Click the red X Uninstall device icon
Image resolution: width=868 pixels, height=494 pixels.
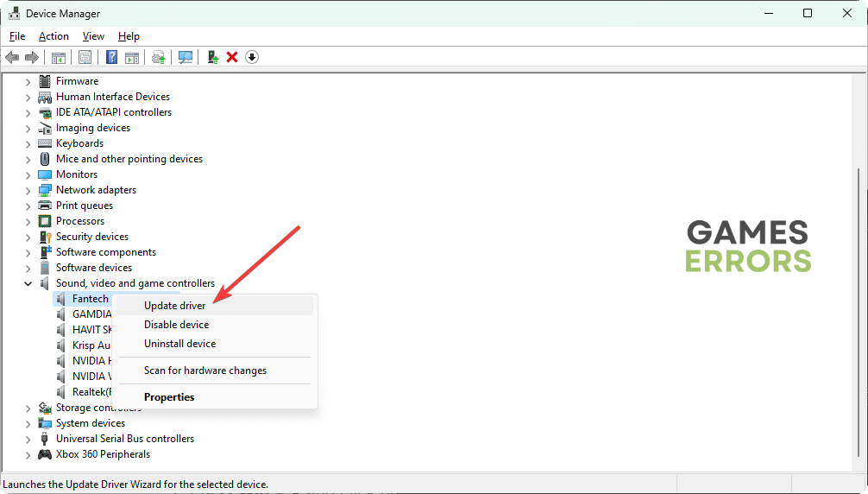(232, 57)
